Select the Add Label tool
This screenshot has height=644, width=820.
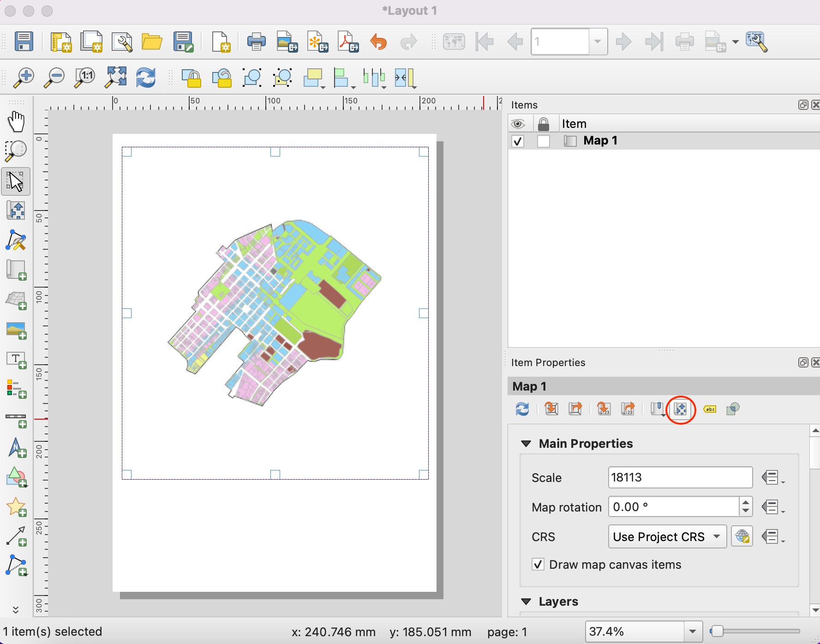pyautogui.click(x=16, y=360)
